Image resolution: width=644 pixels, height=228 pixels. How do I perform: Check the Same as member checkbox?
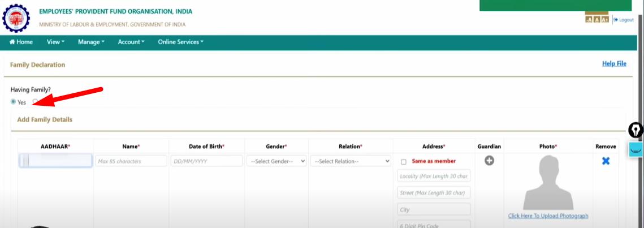[404, 162]
